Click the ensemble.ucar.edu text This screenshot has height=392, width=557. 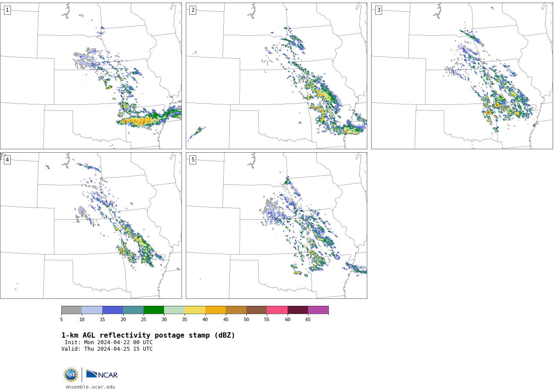[x=91, y=387]
